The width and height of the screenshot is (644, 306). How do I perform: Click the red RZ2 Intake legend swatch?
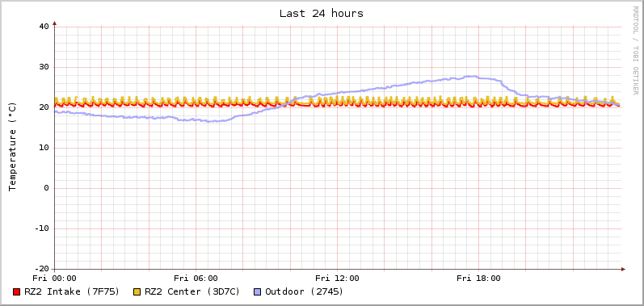(16, 292)
